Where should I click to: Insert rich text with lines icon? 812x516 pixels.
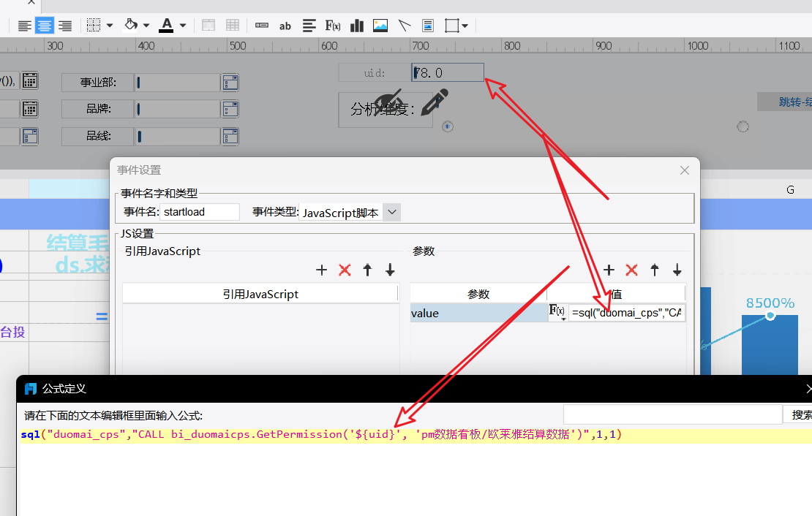(x=309, y=26)
